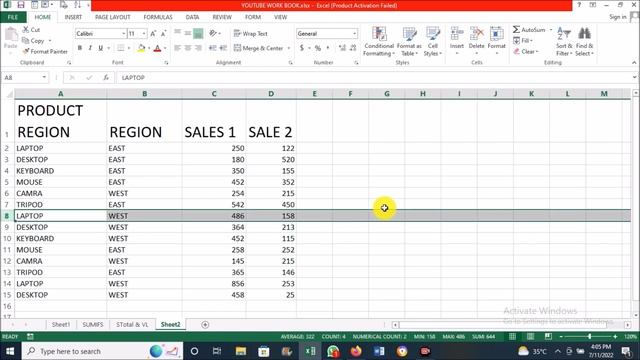Open the Font name Calibri dropdown
The width and height of the screenshot is (640, 360).
(123, 33)
